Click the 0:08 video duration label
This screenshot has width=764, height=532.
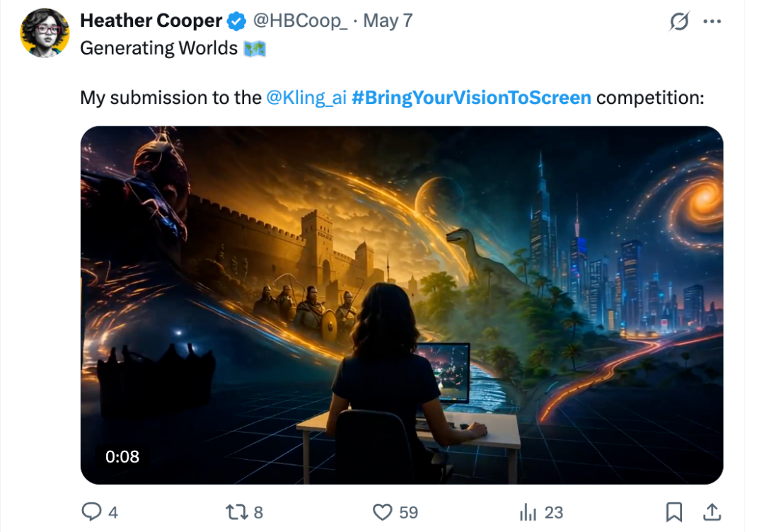coord(122,456)
